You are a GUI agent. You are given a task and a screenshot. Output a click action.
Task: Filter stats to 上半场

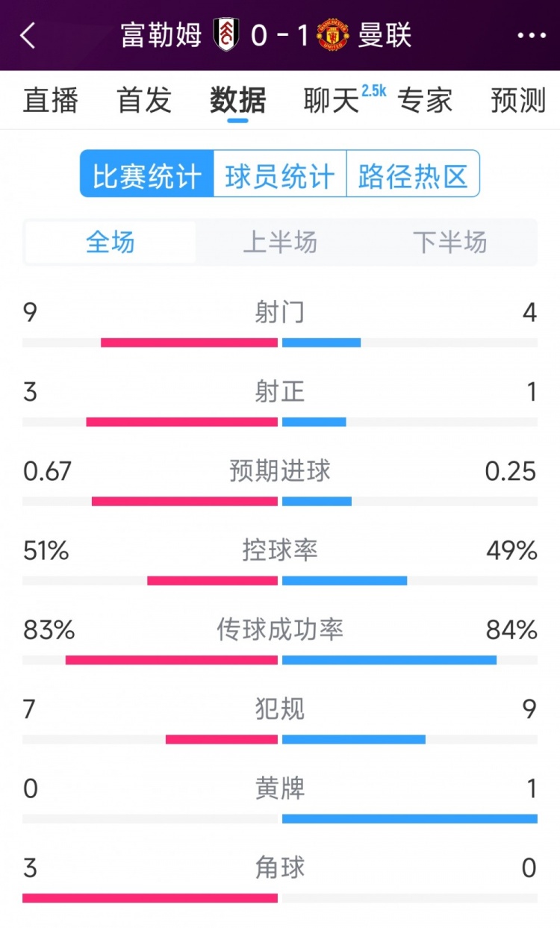click(x=280, y=242)
